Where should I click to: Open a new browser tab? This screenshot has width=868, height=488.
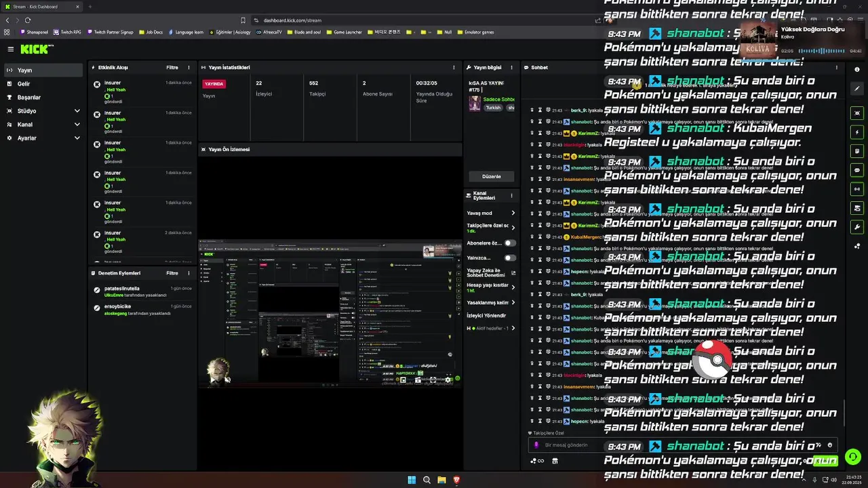point(90,7)
